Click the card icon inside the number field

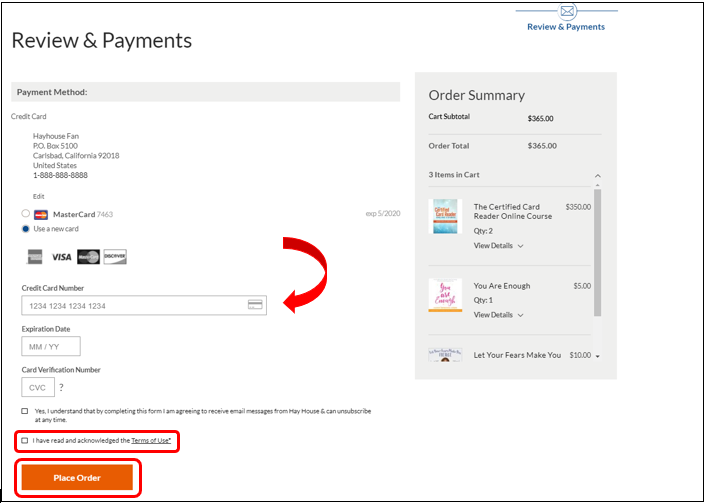click(255, 305)
